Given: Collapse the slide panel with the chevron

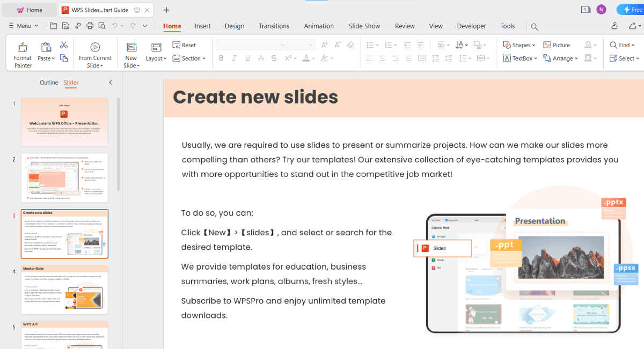Looking at the screenshot, I should point(111,83).
